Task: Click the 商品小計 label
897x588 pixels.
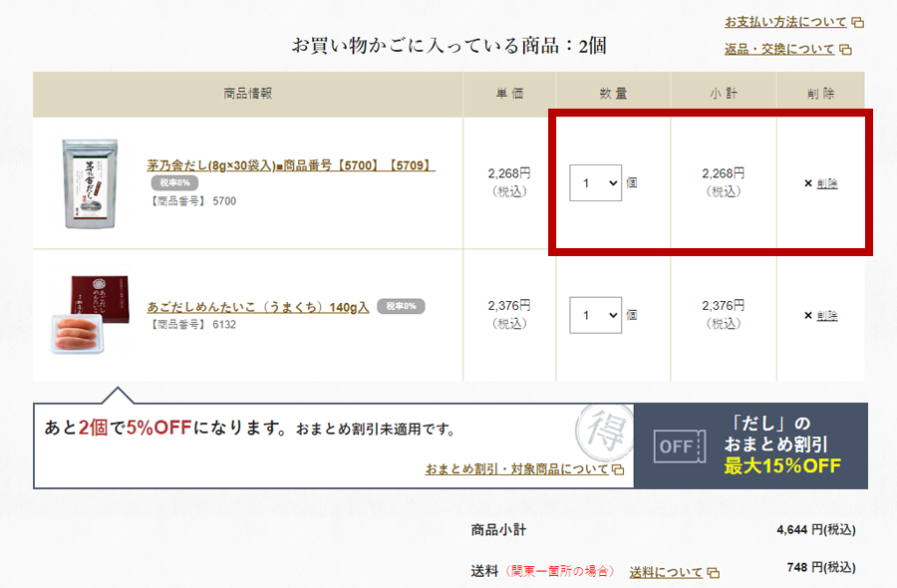Action: point(499,529)
